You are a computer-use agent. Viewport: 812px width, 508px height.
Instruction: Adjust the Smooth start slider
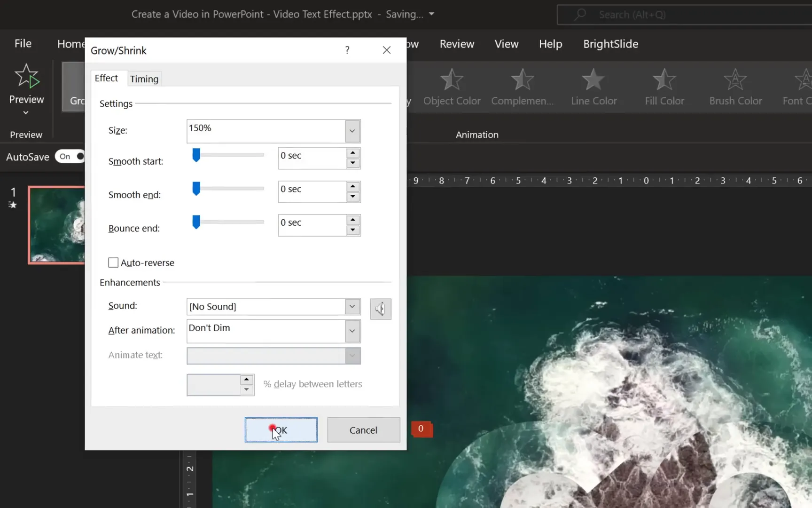point(196,155)
